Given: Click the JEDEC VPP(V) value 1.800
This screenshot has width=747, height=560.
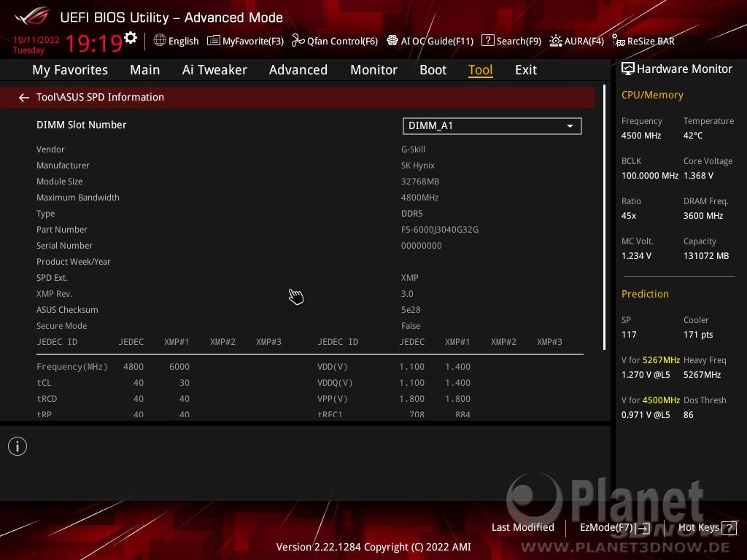Looking at the screenshot, I should (x=411, y=399).
